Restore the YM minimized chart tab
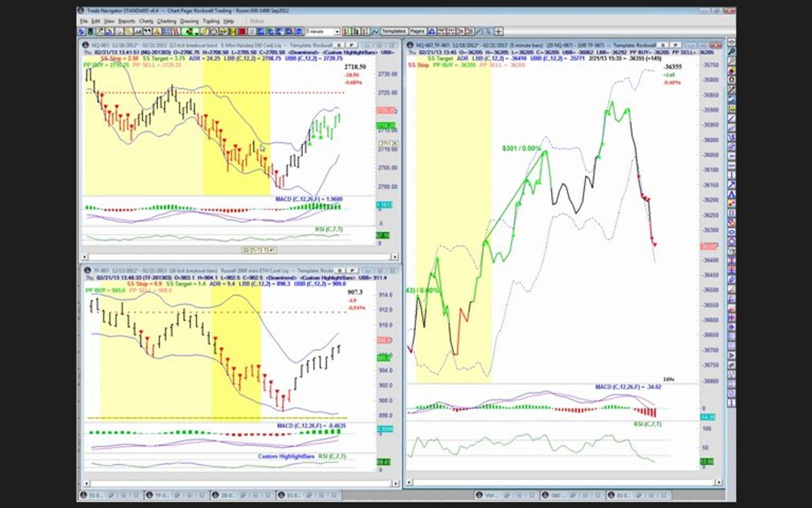 505,495
